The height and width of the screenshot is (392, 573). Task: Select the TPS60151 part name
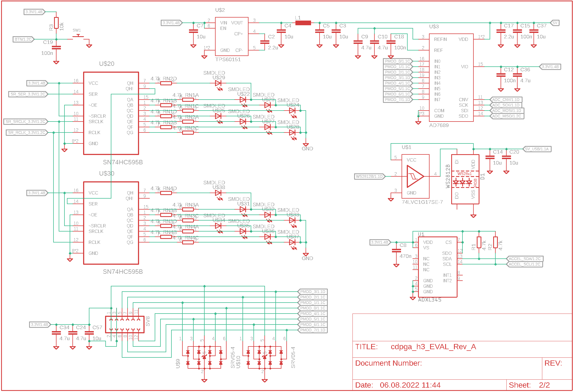click(x=228, y=60)
